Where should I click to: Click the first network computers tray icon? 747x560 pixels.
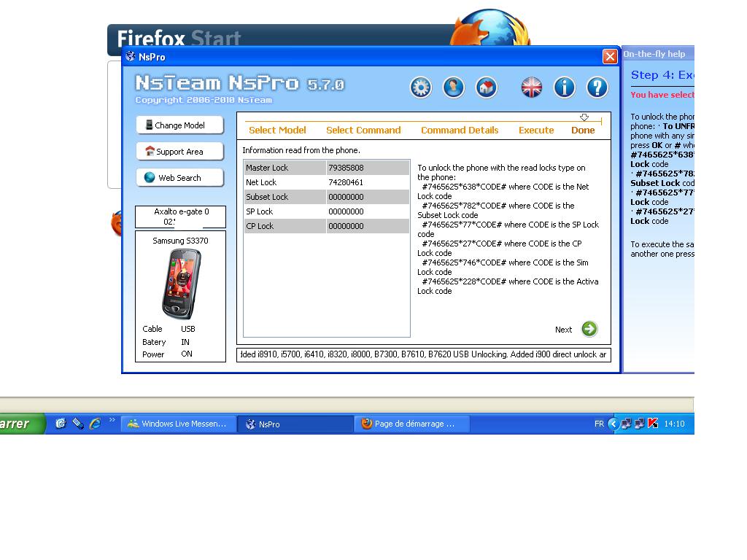(626, 424)
